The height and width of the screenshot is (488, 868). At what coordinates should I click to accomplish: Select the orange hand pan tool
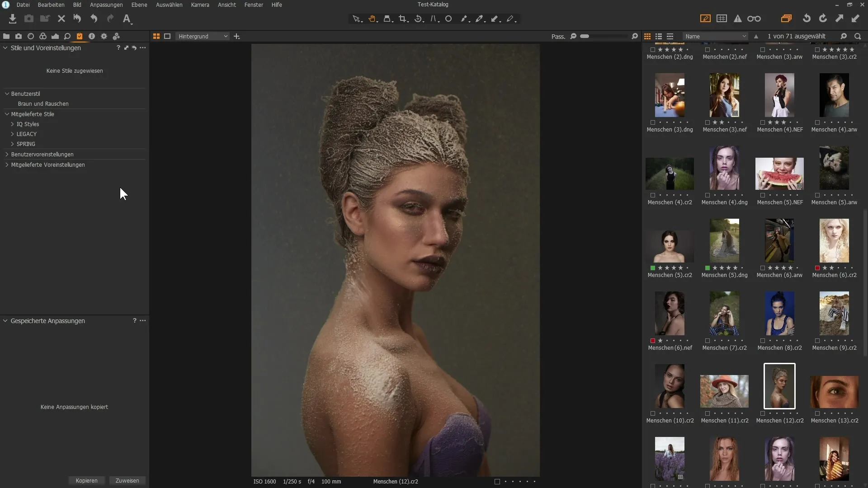pos(373,19)
